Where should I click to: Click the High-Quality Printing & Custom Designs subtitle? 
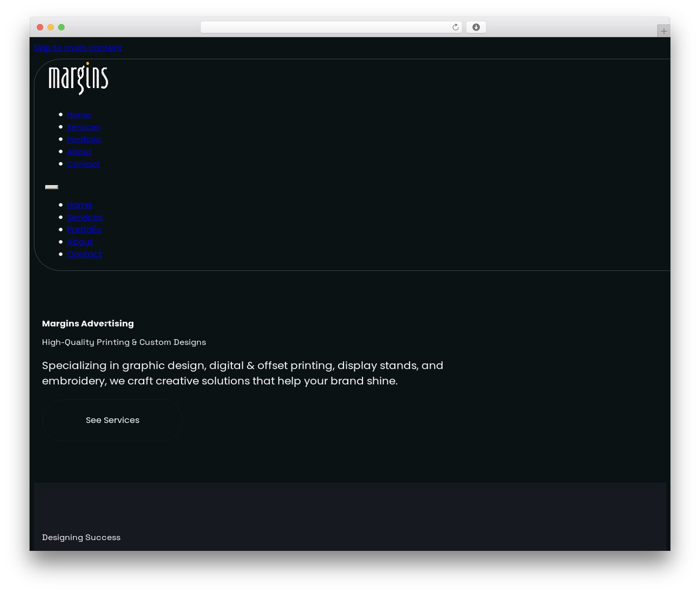(124, 342)
